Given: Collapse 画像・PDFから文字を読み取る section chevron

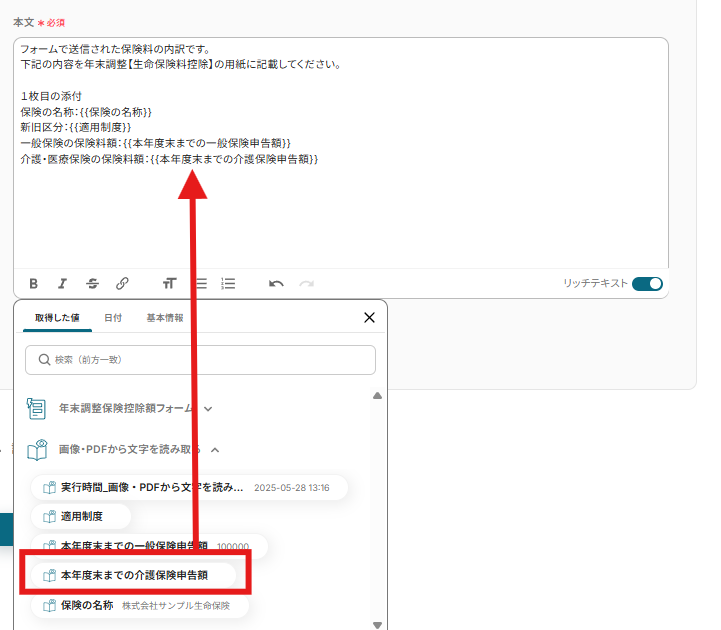Looking at the screenshot, I should (x=215, y=450).
